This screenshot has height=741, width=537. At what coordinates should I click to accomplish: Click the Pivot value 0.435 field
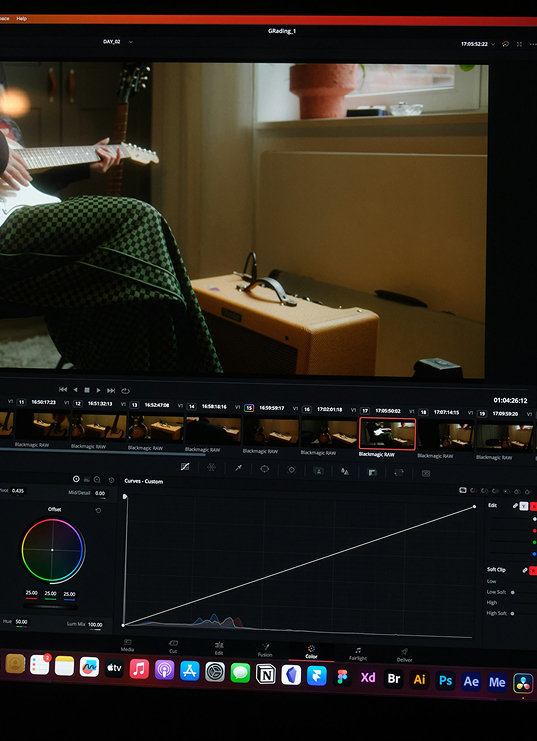(18, 491)
